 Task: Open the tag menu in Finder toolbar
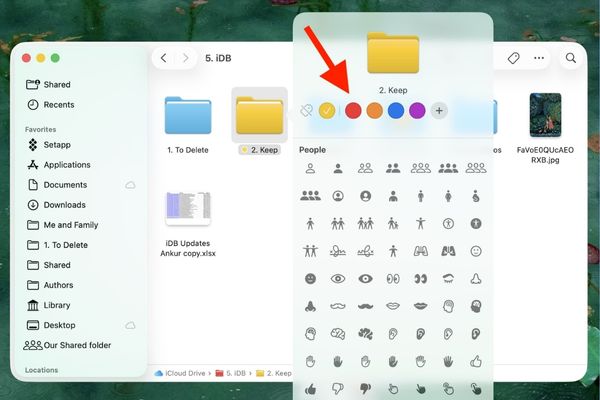pyautogui.click(x=514, y=58)
